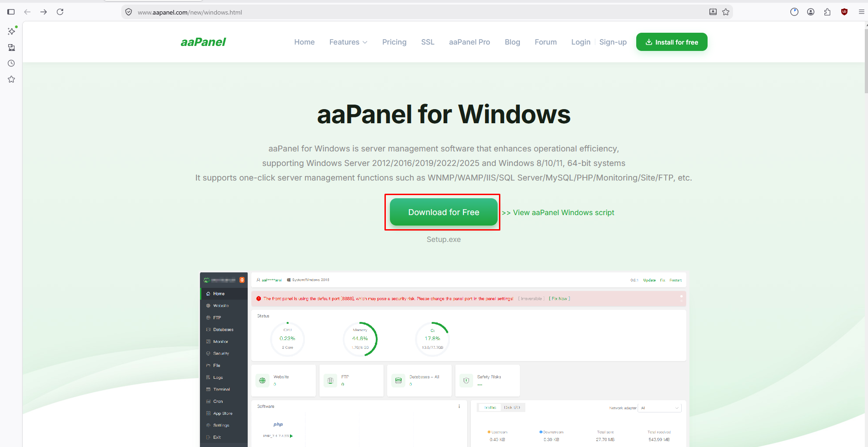The image size is (868, 447).
Task: Click the Sign-up link
Action: click(x=613, y=42)
